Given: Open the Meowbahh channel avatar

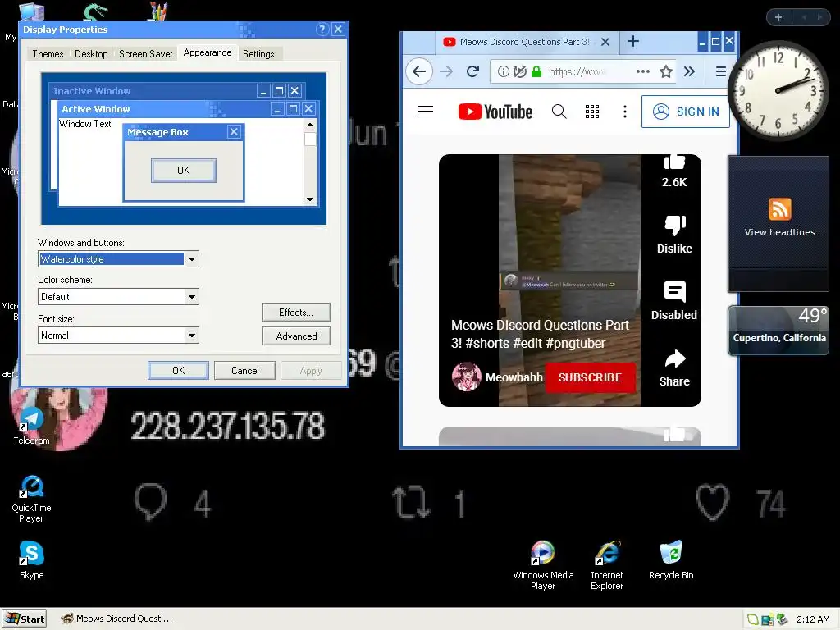Looking at the screenshot, I should [467, 377].
